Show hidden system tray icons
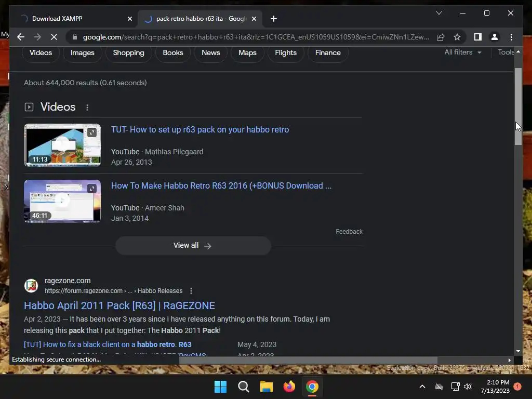The image size is (532, 399). point(422,387)
